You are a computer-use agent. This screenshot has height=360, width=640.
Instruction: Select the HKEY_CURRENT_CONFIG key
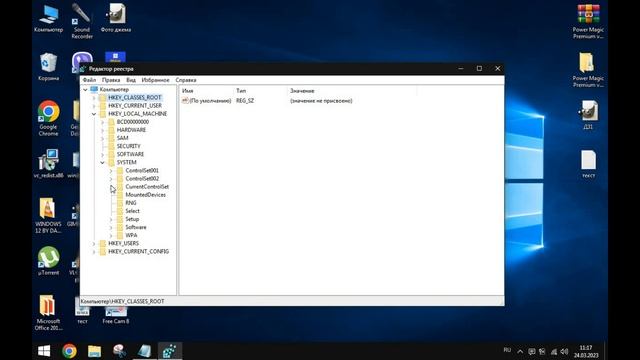click(138, 251)
